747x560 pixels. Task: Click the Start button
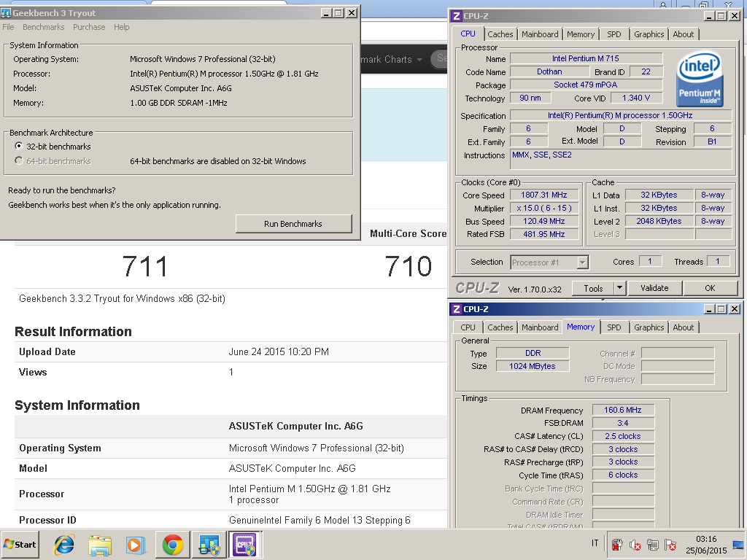point(20,544)
